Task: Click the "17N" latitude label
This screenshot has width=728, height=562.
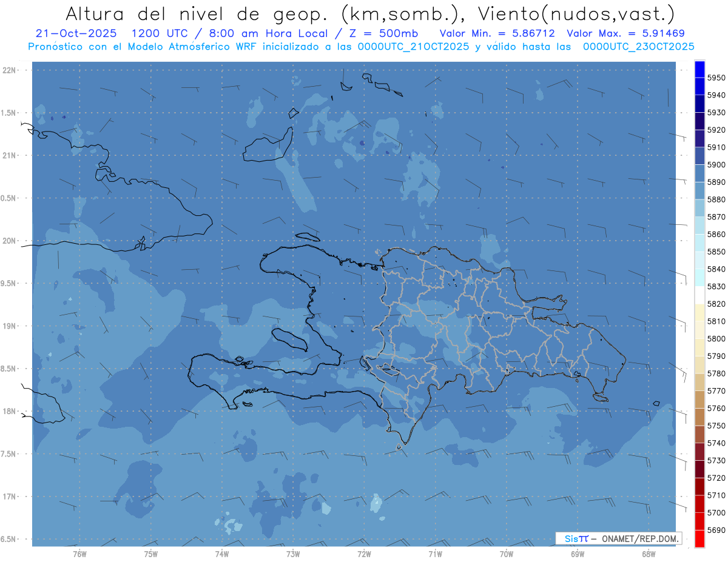Action: [x=8, y=497]
